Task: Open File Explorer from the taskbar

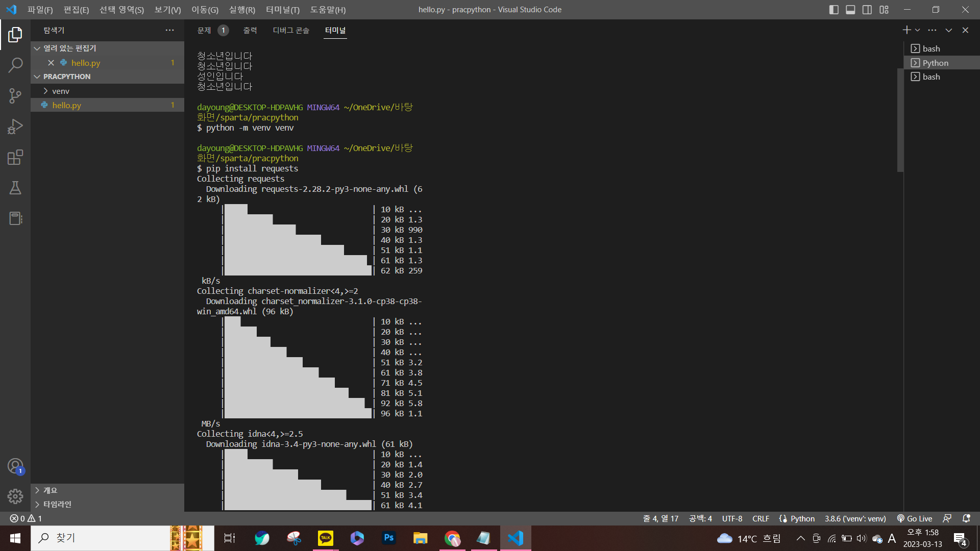Action: pos(421,538)
